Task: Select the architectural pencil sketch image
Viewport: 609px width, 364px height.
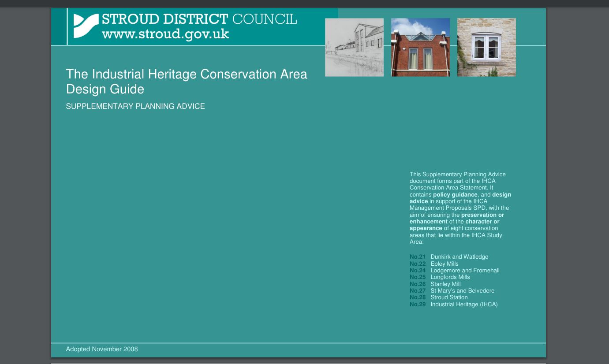Action: 354,47
